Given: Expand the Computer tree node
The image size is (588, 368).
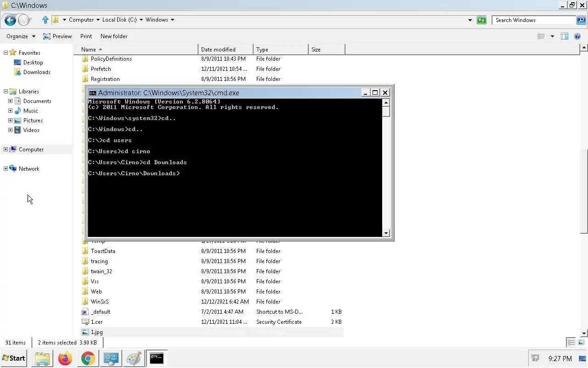Looking at the screenshot, I should 6,149.
